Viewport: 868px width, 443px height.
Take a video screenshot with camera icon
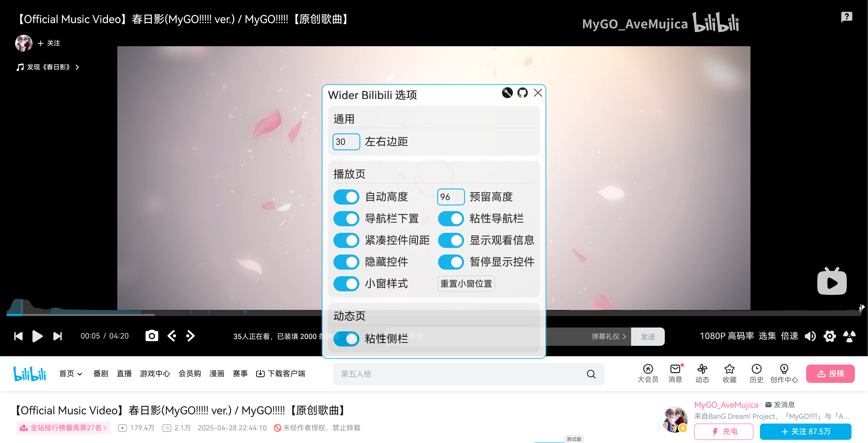(152, 336)
